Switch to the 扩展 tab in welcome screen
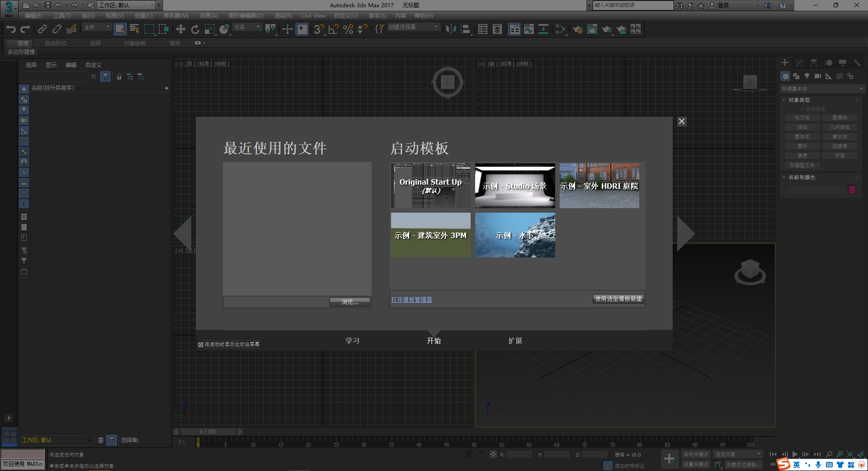The height and width of the screenshot is (471, 868). click(515, 341)
